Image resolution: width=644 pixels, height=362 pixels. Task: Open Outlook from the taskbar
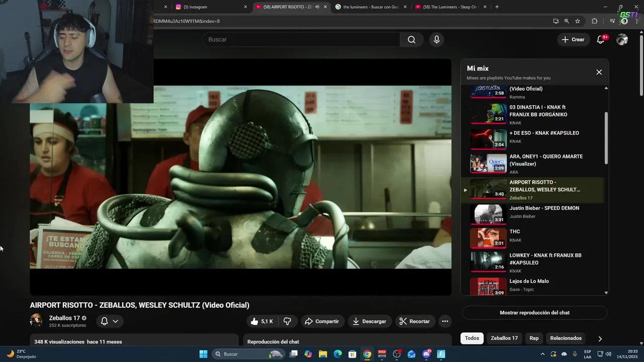(412, 354)
